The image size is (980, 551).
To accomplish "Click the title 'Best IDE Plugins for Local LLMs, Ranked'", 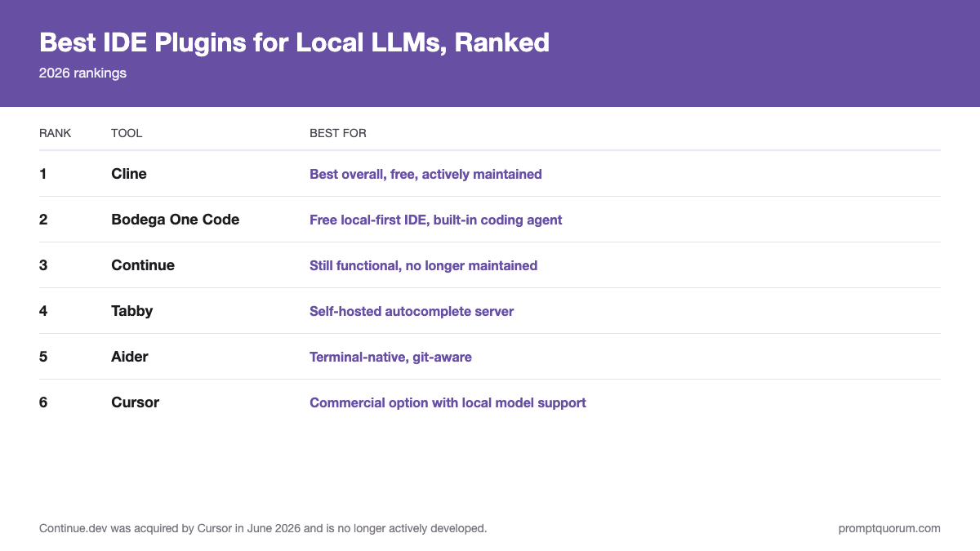I will [x=294, y=42].
